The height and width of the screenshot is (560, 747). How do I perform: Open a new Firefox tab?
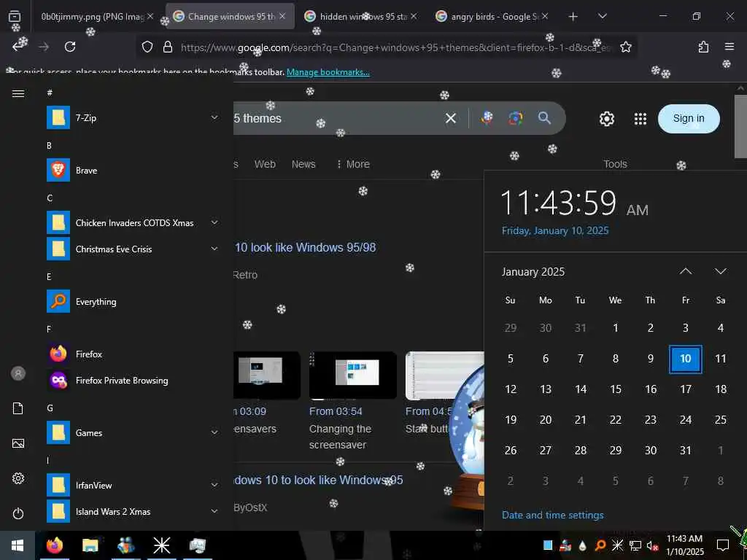pyautogui.click(x=573, y=17)
